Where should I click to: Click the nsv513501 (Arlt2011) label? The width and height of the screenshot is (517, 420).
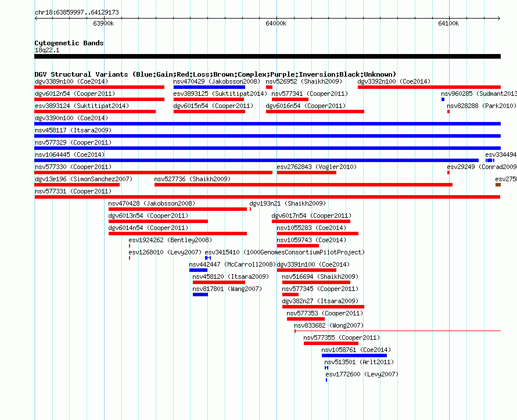pyautogui.click(x=359, y=362)
